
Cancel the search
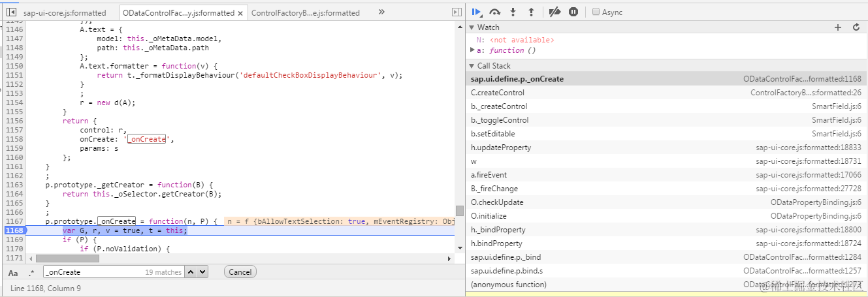click(x=240, y=272)
